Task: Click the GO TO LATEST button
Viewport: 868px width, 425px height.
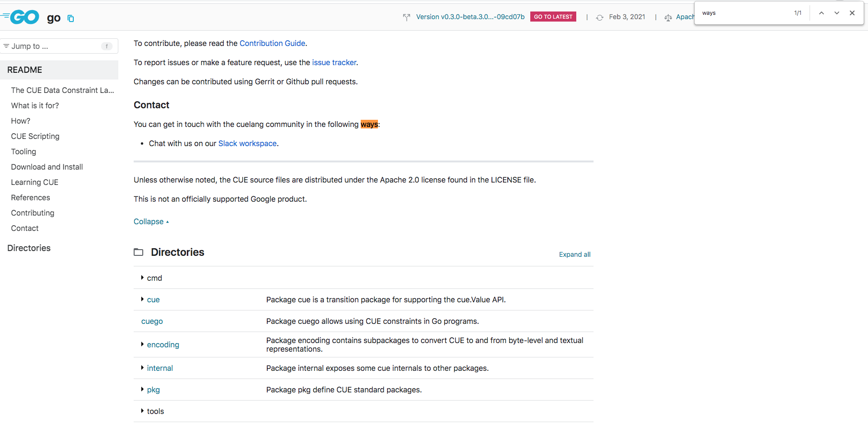Action: (x=553, y=17)
